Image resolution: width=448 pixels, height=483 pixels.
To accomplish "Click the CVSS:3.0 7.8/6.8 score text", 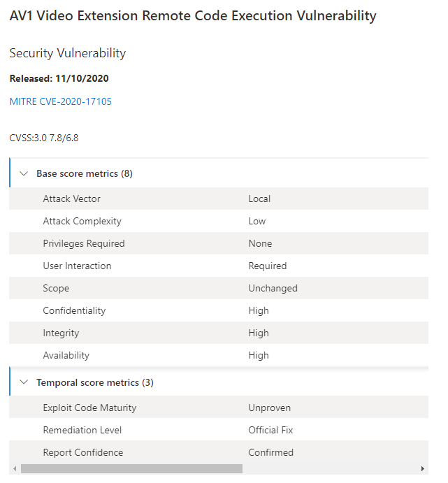I will 44,138.
